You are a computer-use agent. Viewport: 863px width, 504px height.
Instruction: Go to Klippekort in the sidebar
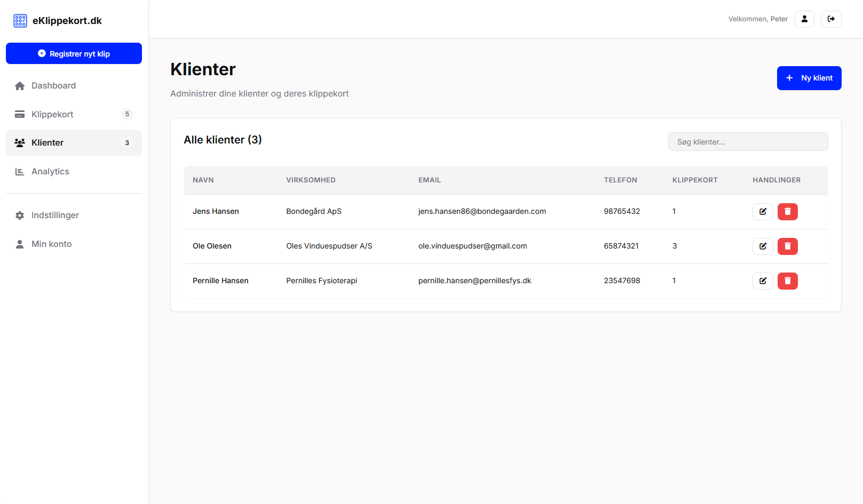coord(52,114)
